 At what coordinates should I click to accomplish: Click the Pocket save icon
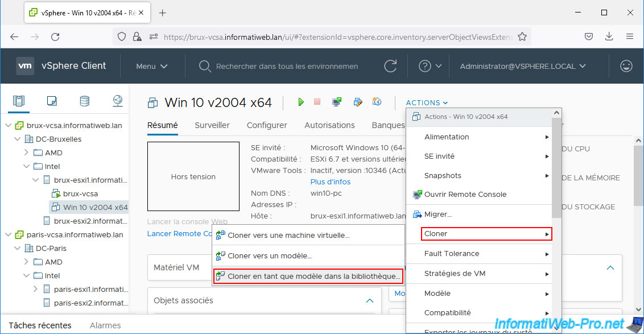pyautogui.click(x=589, y=36)
